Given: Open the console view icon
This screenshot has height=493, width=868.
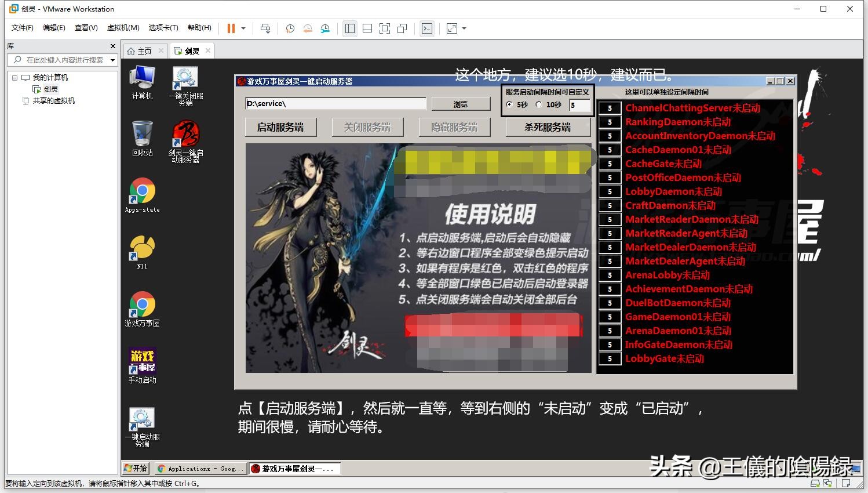Looking at the screenshot, I should click(427, 28).
